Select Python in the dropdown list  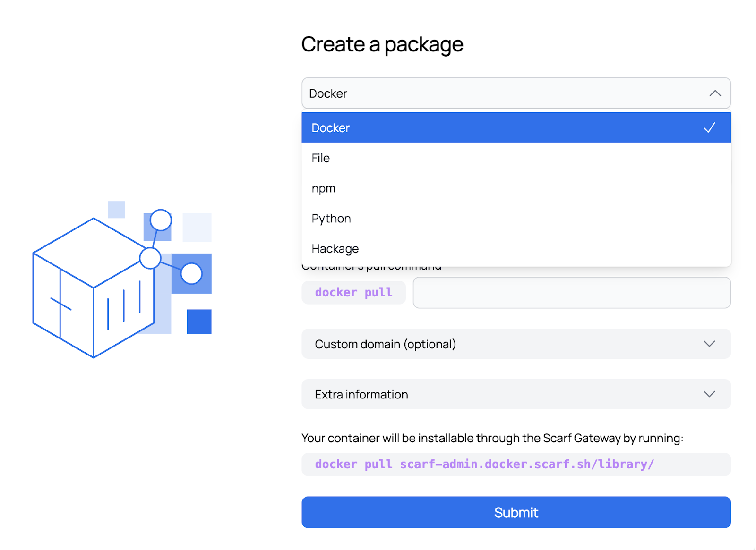(331, 219)
